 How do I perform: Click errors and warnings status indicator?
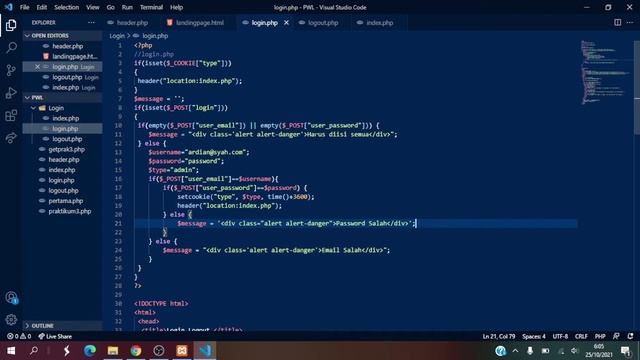click(19, 336)
